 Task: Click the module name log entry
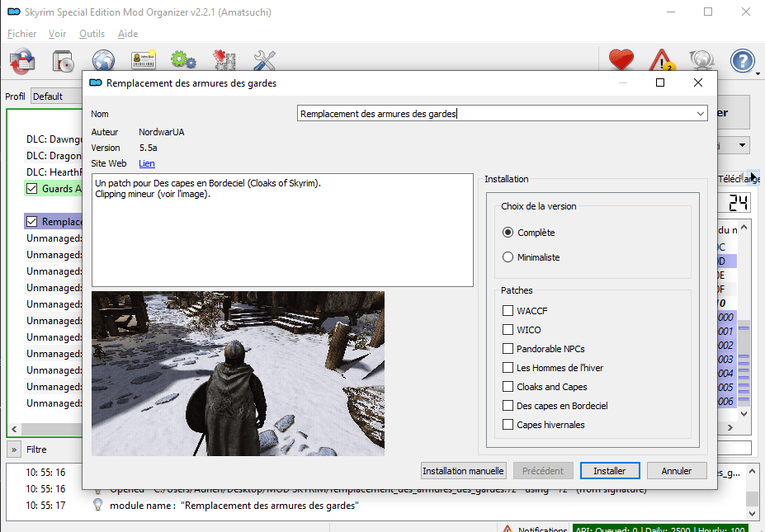click(234, 505)
